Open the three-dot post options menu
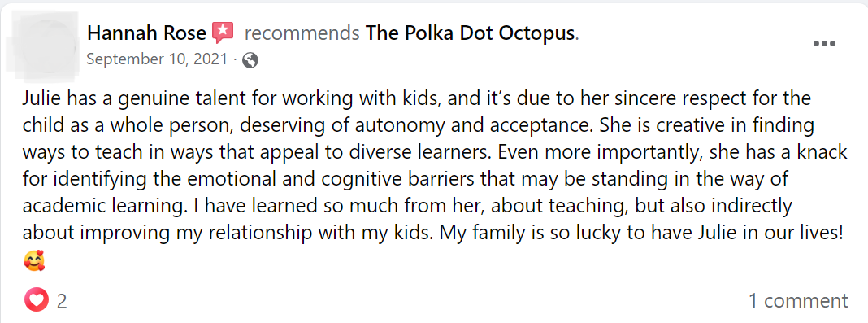 click(x=824, y=44)
